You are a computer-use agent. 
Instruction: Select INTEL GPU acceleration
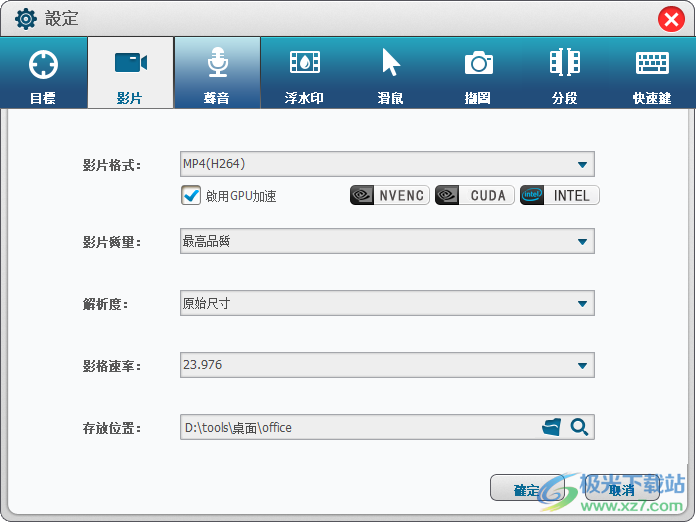(x=560, y=195)
